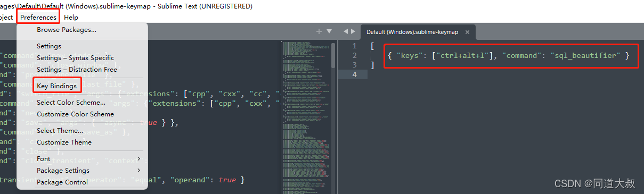Open Settings – Distraction Free
644x194 pixels.
pos(77,70)
